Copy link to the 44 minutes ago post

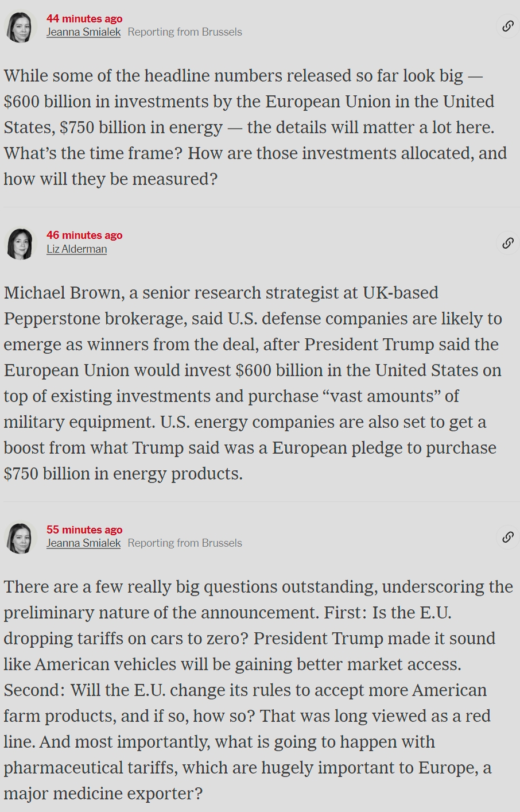(x=507, y=26)
